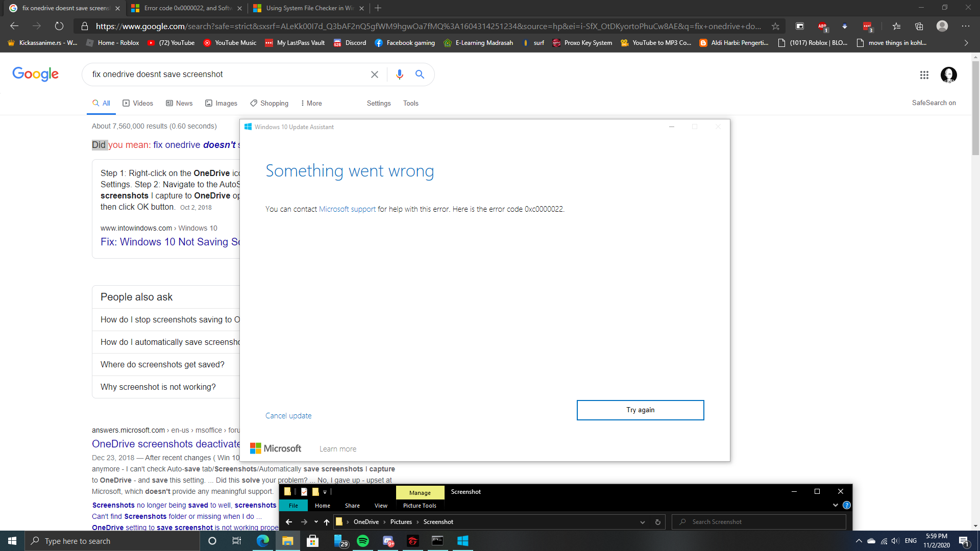Show hidden system tray icons
Viewport: 980px width, 551px height.
[x=859, y=541]
